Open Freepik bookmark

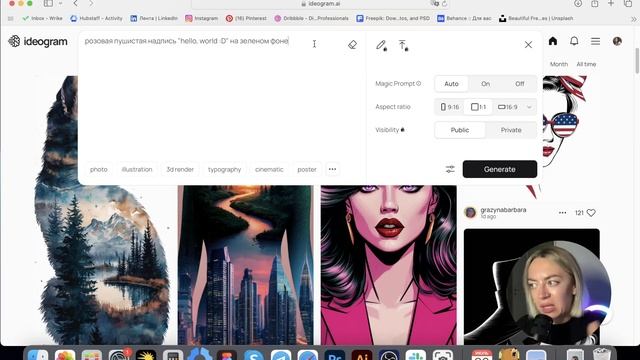coord(393,18)
